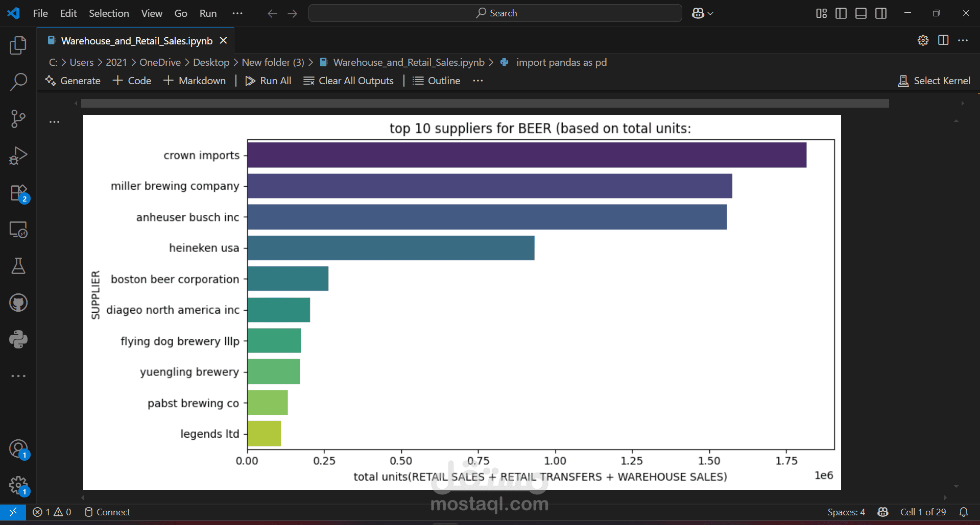Open the Customize Layout control
Screen dimensions: 980x525
tap(821, 13)
